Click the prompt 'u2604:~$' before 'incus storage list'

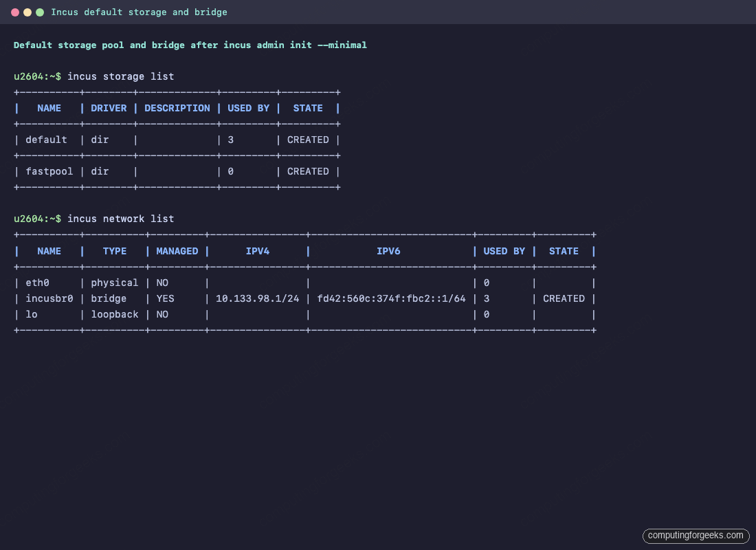(x=38, y=77)
